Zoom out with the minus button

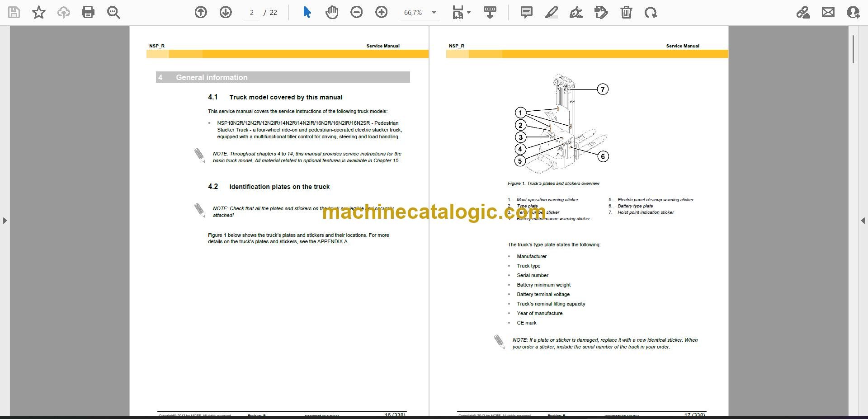[357, 12]
